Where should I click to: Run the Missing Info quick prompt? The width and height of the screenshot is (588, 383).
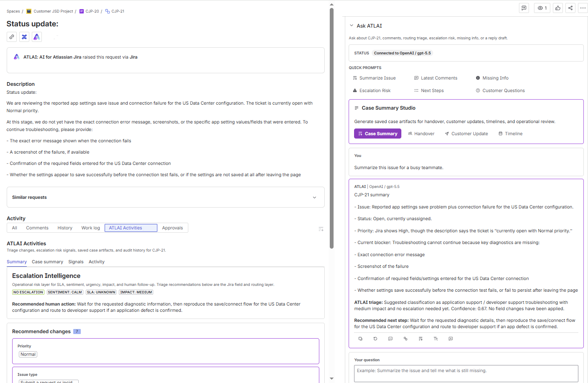pos(492,78)
